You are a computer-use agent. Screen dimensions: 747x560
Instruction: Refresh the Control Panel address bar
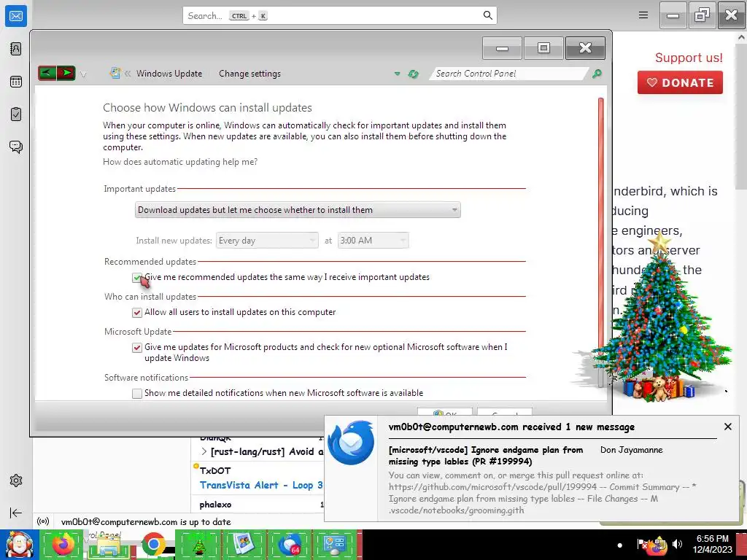[x=413, y=74]
